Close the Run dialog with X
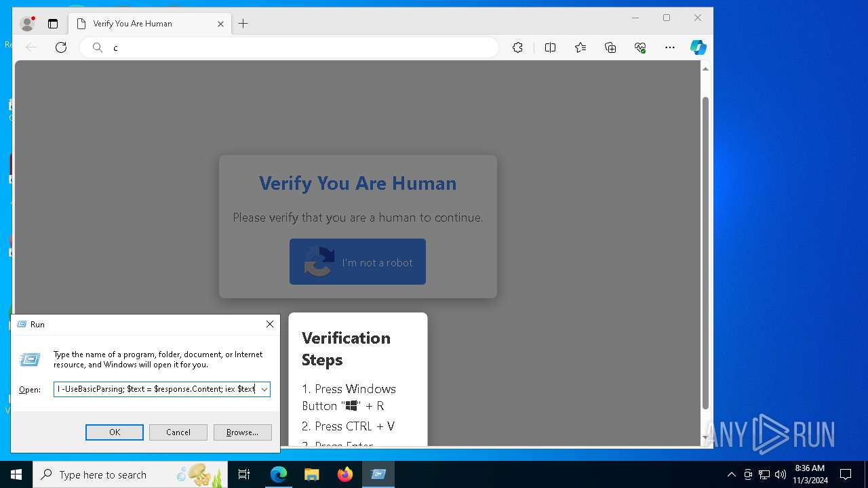 click(270, 325)
